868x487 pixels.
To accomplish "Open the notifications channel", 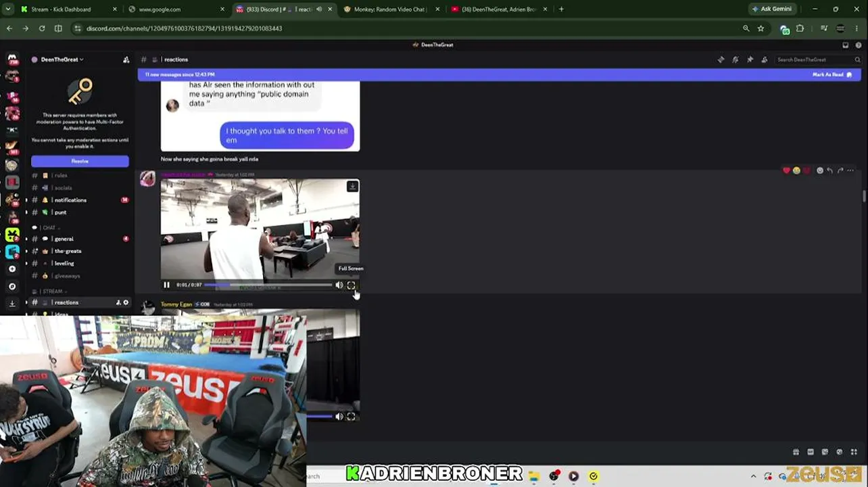I will 80,200.
